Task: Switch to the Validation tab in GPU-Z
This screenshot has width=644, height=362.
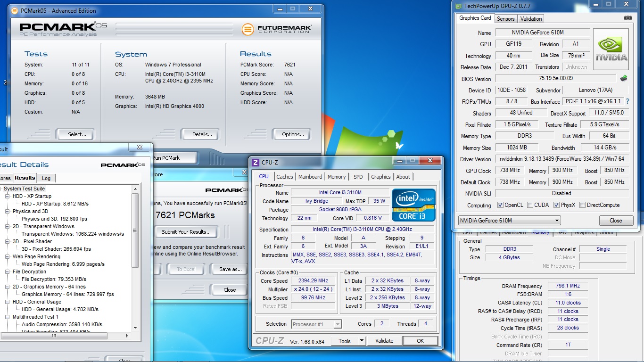Action: [x=531, y=19]
